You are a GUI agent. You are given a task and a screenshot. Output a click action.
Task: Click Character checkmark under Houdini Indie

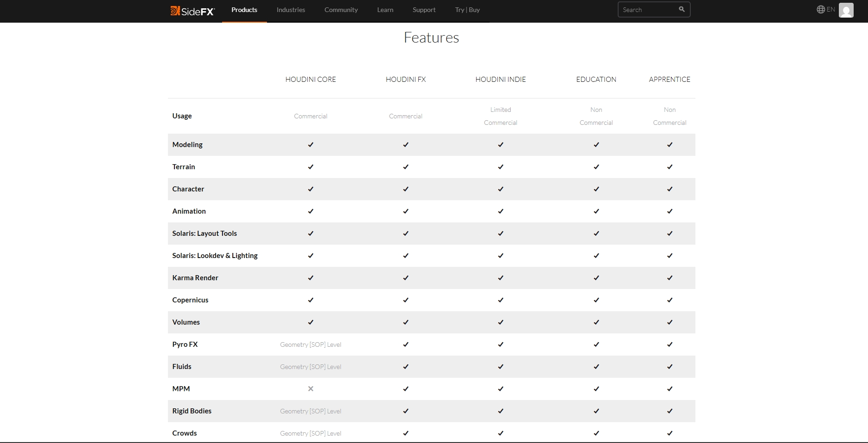click(x=501, y=189)
